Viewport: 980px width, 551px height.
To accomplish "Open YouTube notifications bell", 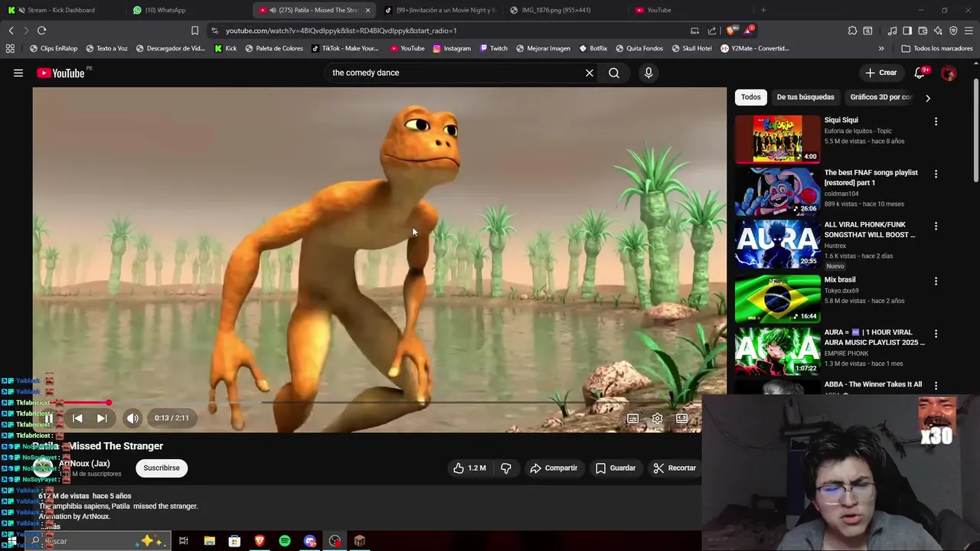I will click(920, 73).
